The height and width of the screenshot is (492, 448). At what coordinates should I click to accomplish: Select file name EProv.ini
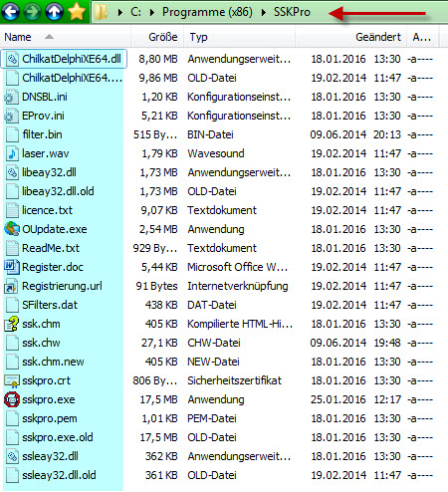coord(43,116)
